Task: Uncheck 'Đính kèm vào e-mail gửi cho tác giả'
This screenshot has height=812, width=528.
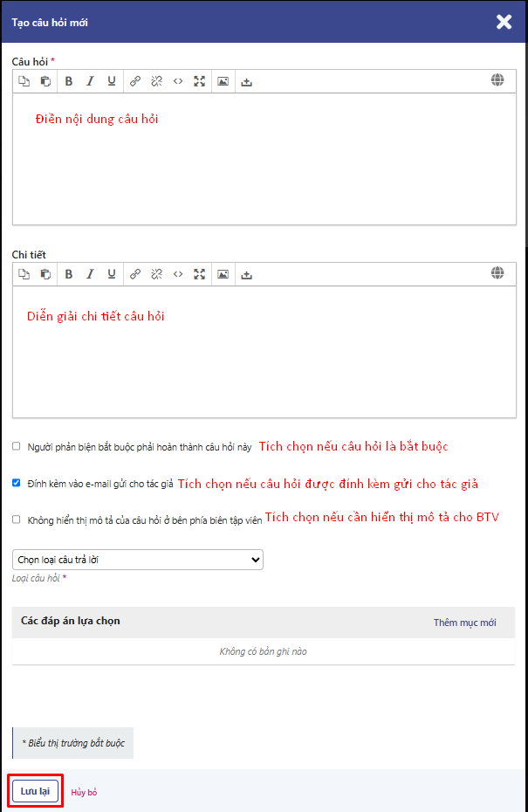Action: pos(17,483)
